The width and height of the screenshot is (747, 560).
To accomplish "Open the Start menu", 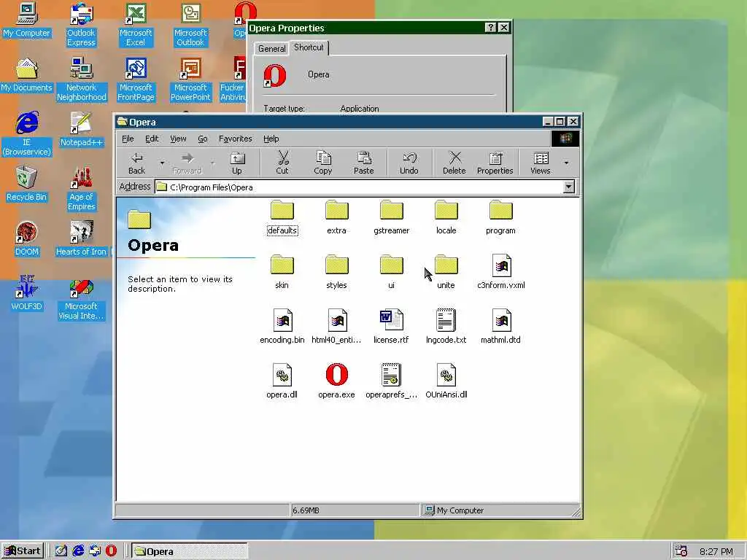I will [x=23, y=551].
